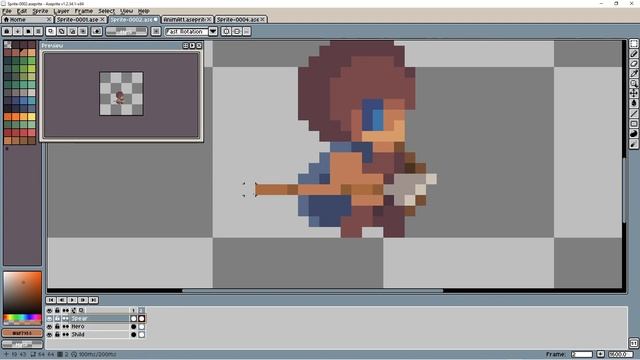This screenshot has height=360, width=640.
Task: Click frame 1 header in timeline
Action: point(133,311)
